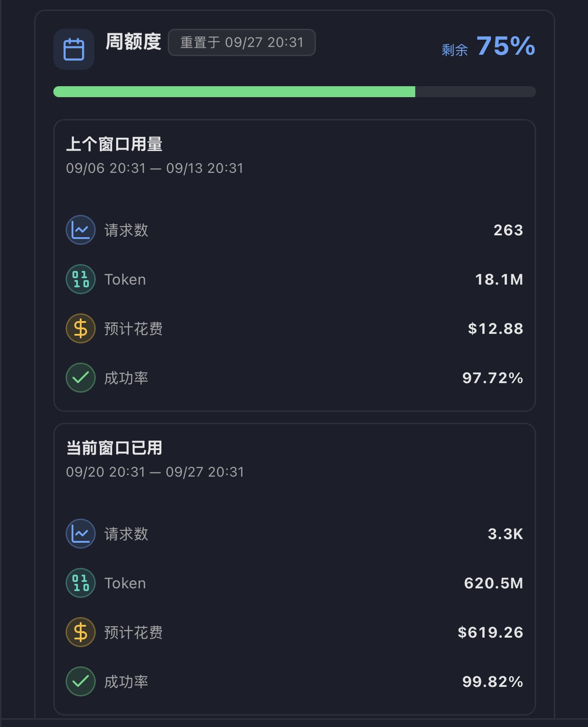Click the Token binary icon in 当前窗口已用

(x=81, y=583)
